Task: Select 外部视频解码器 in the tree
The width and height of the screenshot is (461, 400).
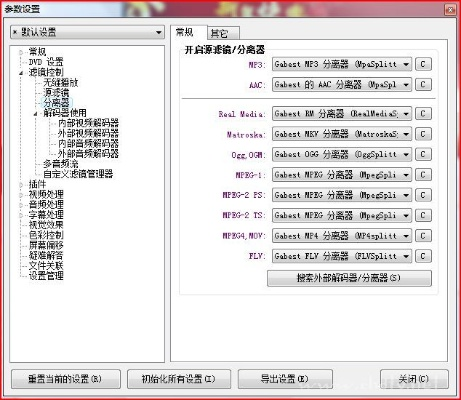Action: point(88,133)
